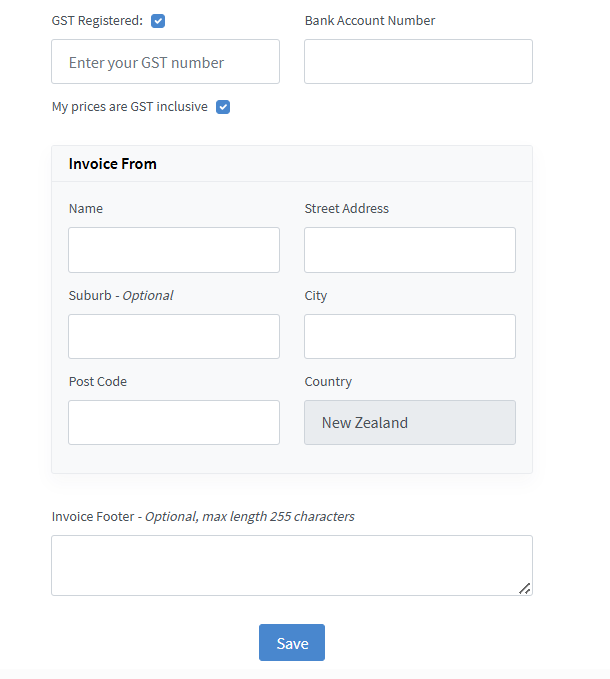
Task: Click the GST Registered label text
Action: pyautogui.click(x=97, y=21)
